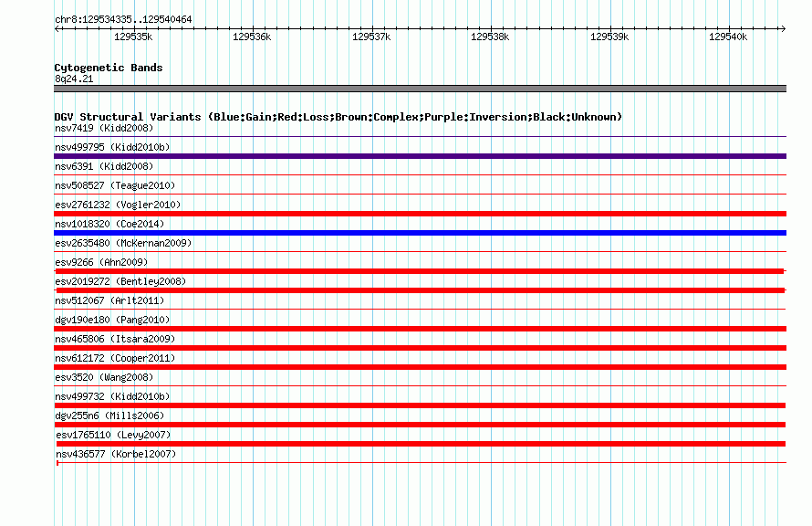Screen dimensions: 812x526
Task: Open the DGV Structural Variants track title
Action: point(338,117)
